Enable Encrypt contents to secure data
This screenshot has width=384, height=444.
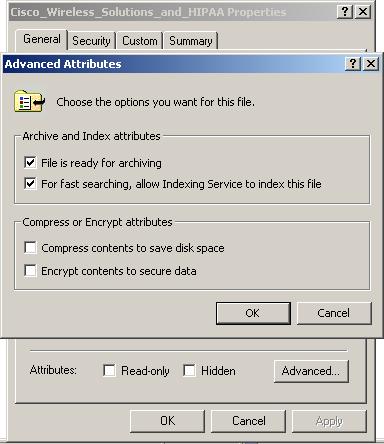30,270
